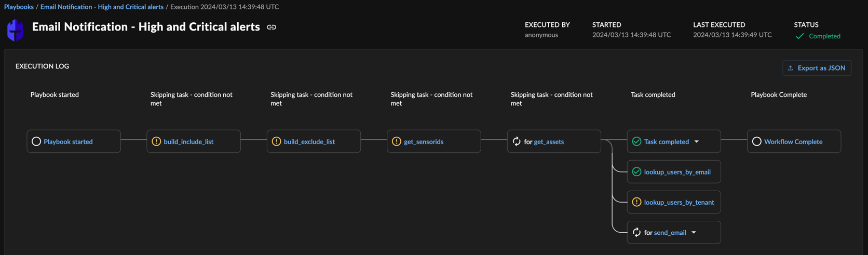Open the Workflow Complete step

(793, 141)
